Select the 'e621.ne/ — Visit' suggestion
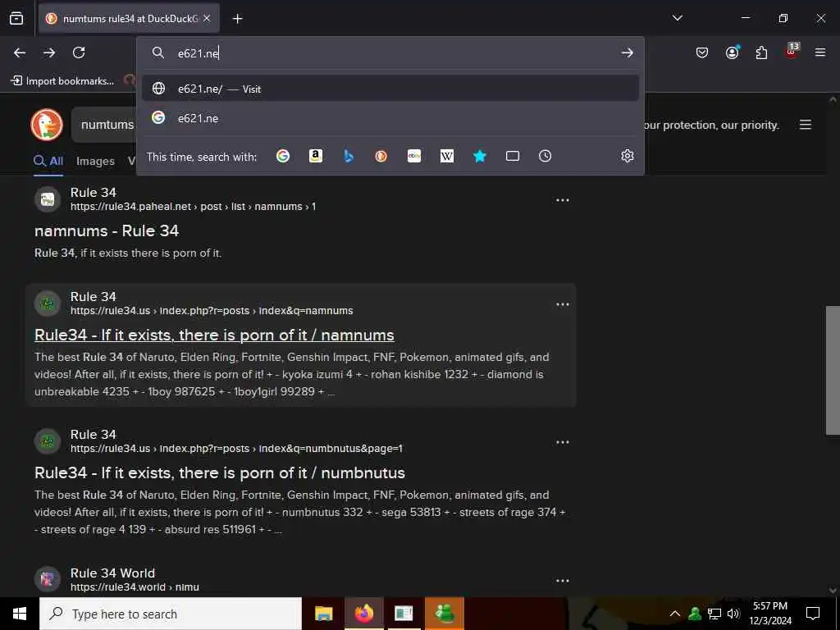The width and height of the screenshot is (840, 630). [x=390, y=89]
